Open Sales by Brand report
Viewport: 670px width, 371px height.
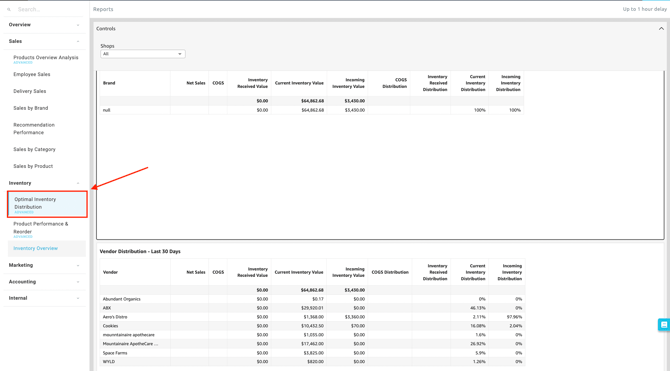pos(31,108)
